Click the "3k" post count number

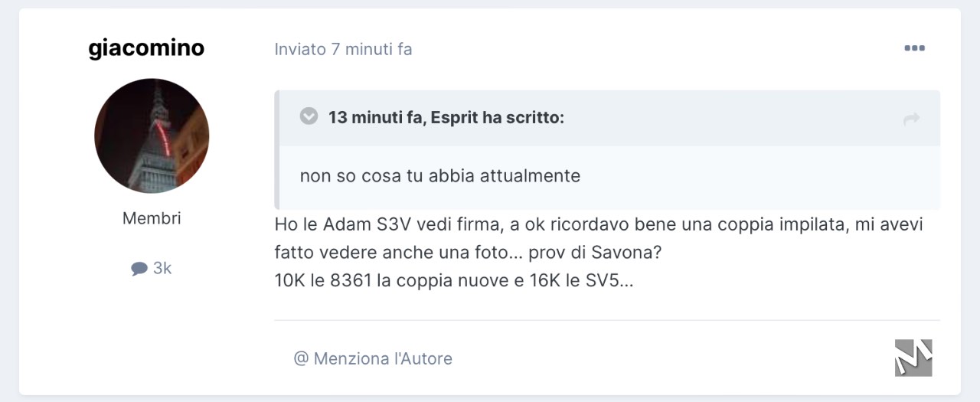(x=162, y=268)
